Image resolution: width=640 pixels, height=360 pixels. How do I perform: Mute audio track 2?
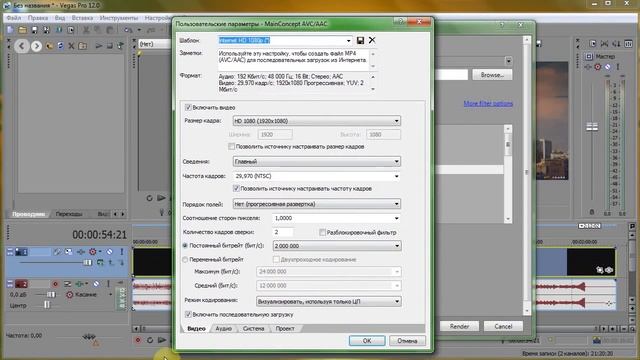(96, 283)
